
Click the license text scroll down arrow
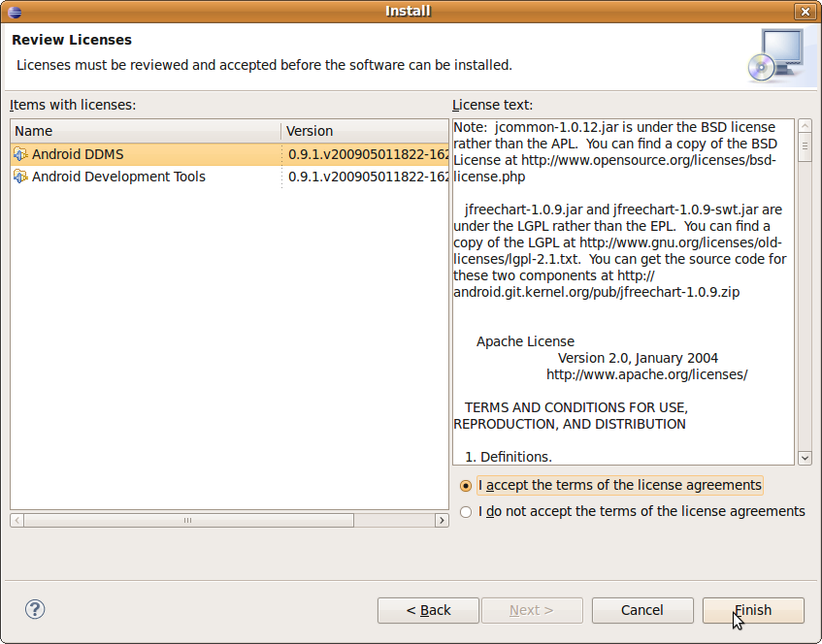click(805, 458)
